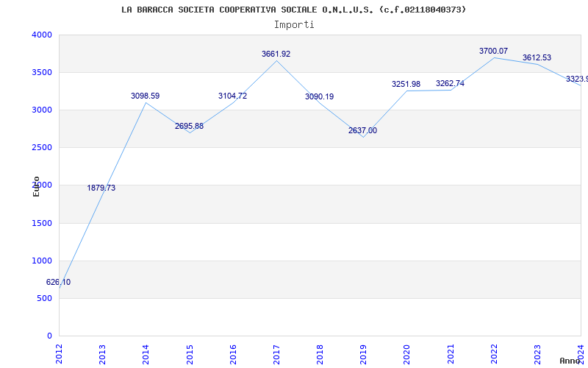Click the 2012 x-axis year label
Viewport: 588px width, 368px height.
(59, 354)
